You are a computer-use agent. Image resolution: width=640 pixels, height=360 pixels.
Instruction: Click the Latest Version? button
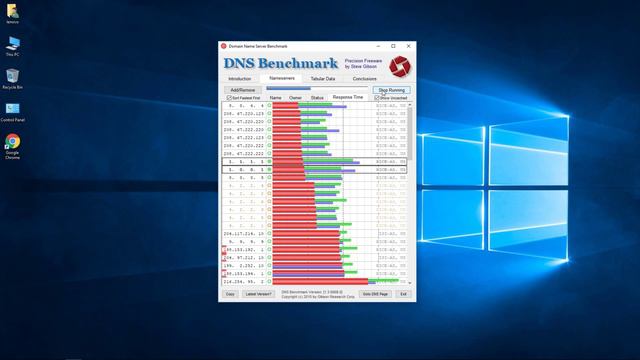[x=258, y=294]
